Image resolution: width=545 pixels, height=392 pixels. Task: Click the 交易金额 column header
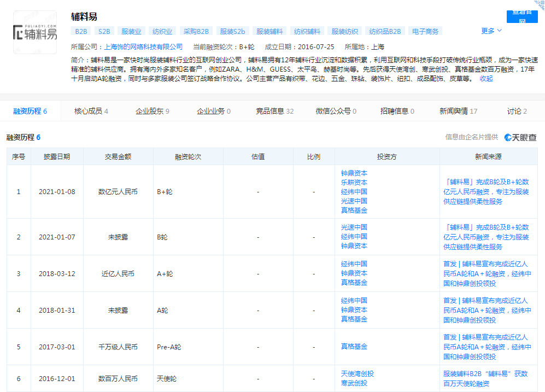(x=118, y=157)
